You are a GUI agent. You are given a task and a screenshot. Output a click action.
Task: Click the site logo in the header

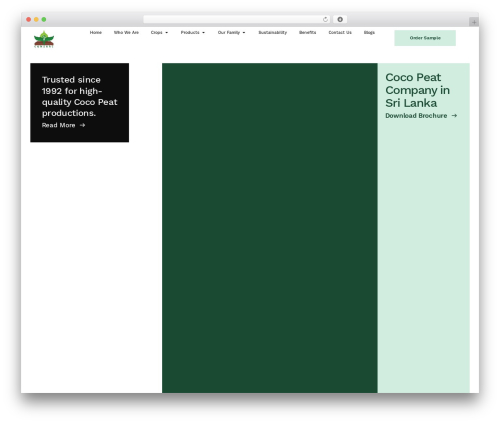click(44, 39)
